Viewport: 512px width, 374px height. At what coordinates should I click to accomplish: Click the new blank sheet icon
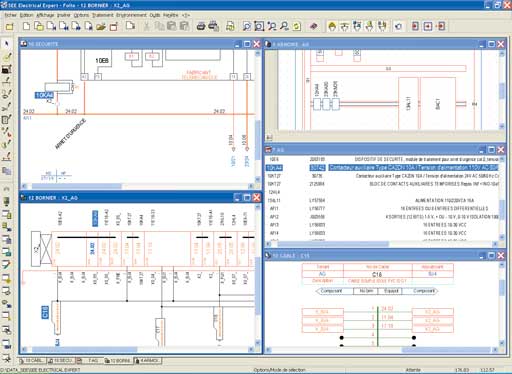26,26
